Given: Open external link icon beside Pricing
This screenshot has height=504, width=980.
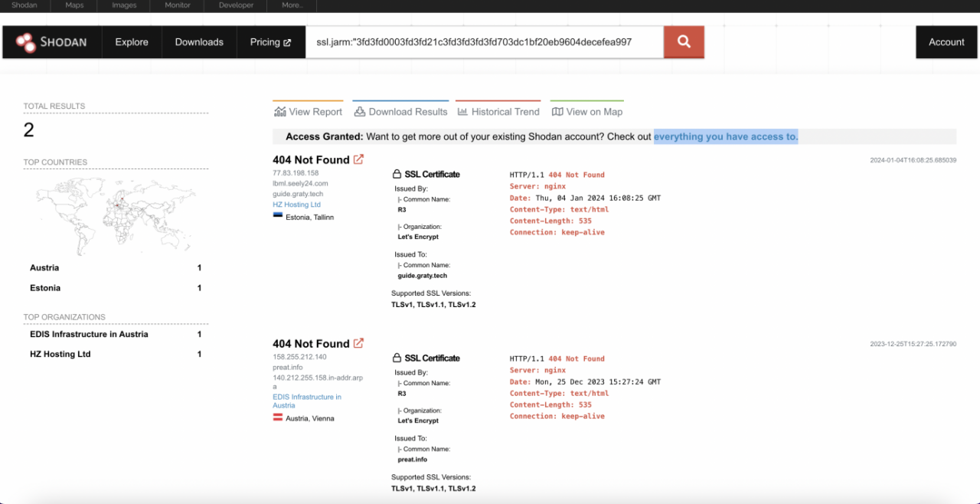Looking at the screenshot, I should 287,43.
